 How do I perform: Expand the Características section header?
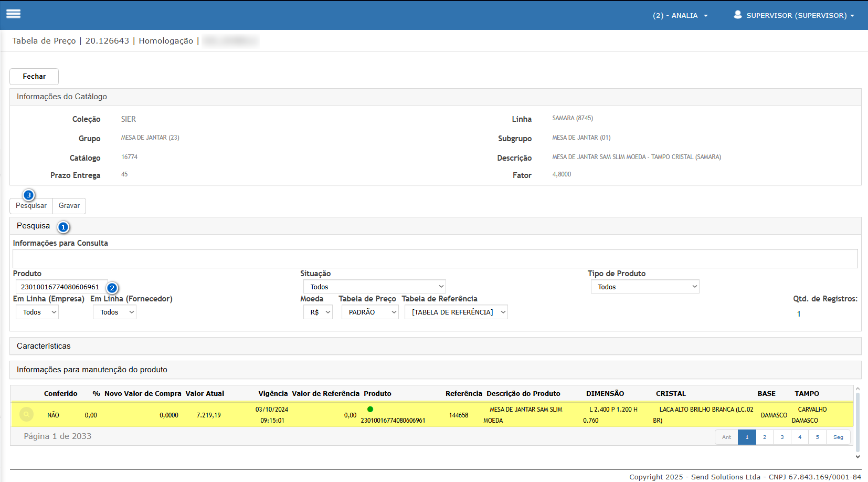click(44, 346)
